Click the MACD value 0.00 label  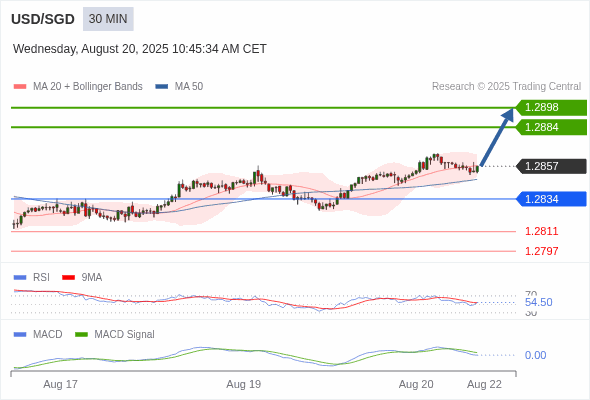535,355
